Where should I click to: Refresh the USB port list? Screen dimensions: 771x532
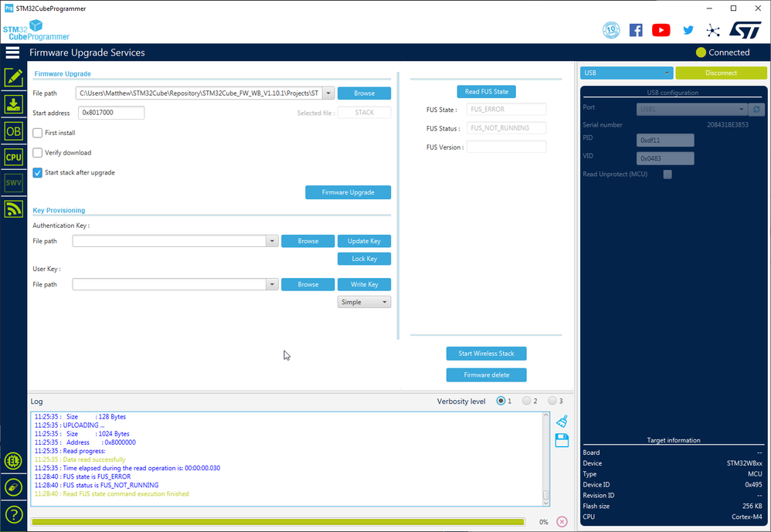pyautogui.click(x=756, y=109)
